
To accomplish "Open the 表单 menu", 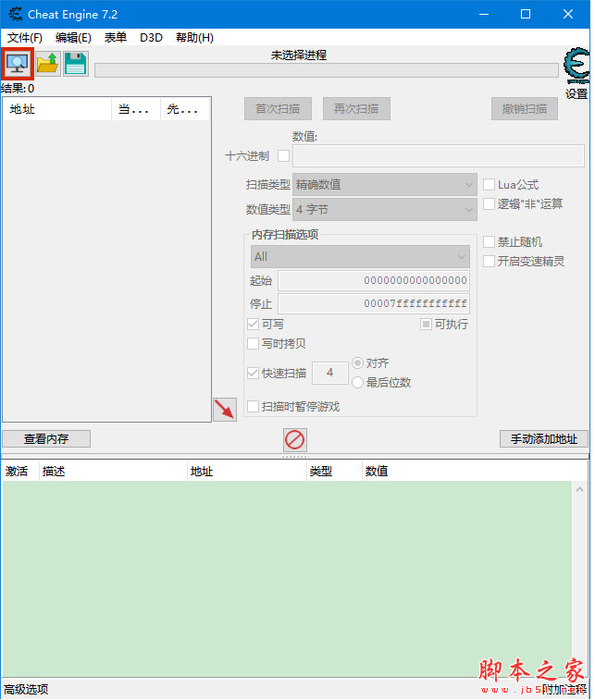I will (x=116, y=38).
